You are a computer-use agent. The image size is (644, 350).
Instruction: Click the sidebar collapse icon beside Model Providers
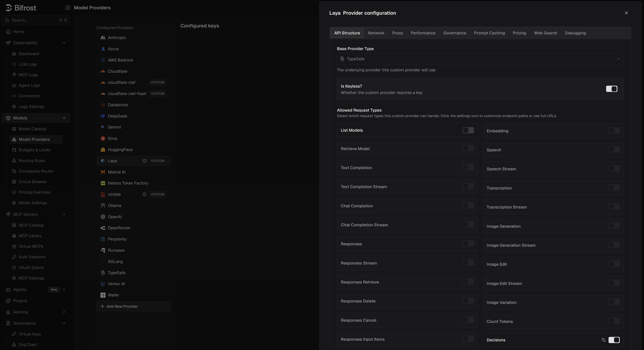[68, 8]
